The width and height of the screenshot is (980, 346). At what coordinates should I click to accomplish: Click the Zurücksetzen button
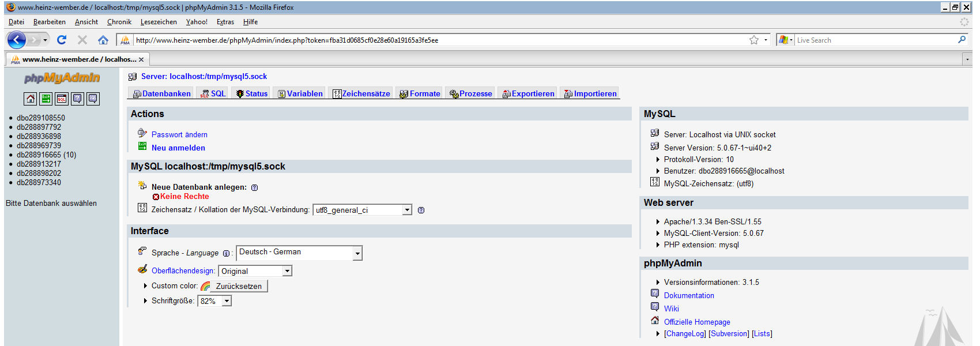tap(239, 286)
